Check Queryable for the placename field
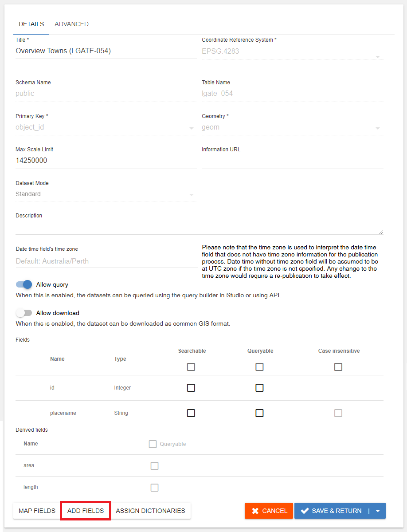Image resolution: width=407 pixels, height=532 pixels. pyautogui.click(x=259, y=413)
